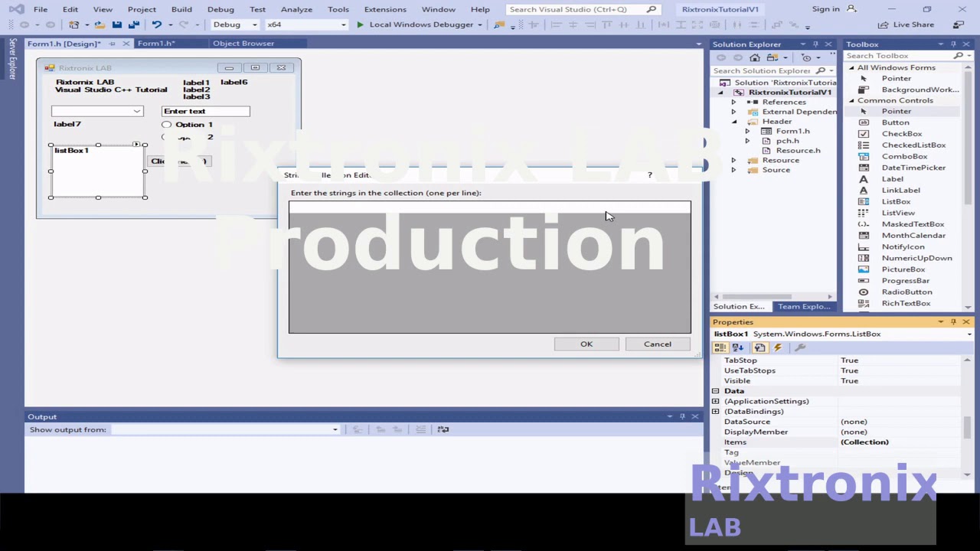Open the Debug configuration dropdown
The image size is (980, 551).
(x=253, y=24)
